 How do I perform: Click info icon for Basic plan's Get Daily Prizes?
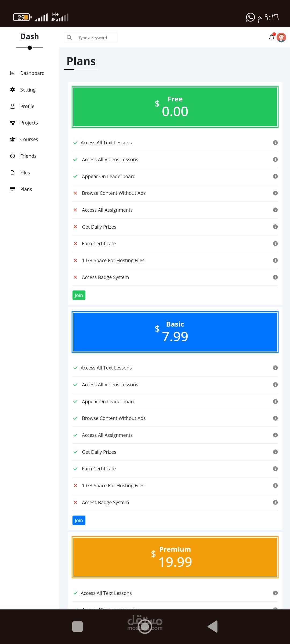tap(275, 452)
